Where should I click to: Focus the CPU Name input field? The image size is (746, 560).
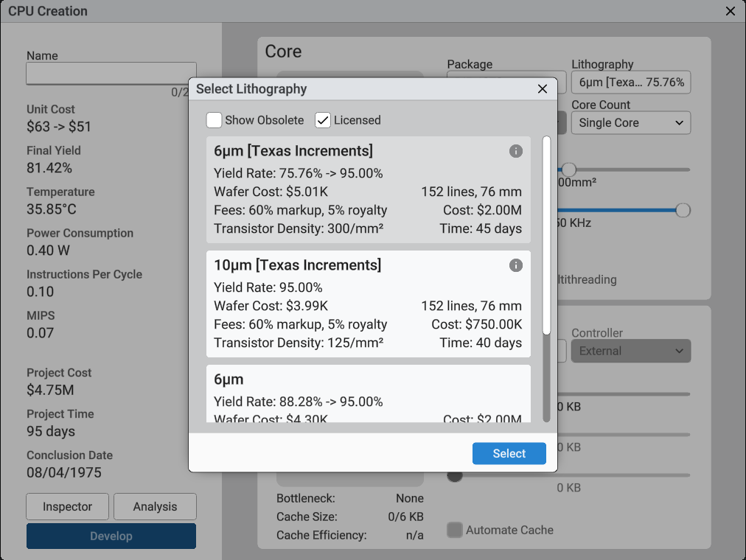pos(111,74)
